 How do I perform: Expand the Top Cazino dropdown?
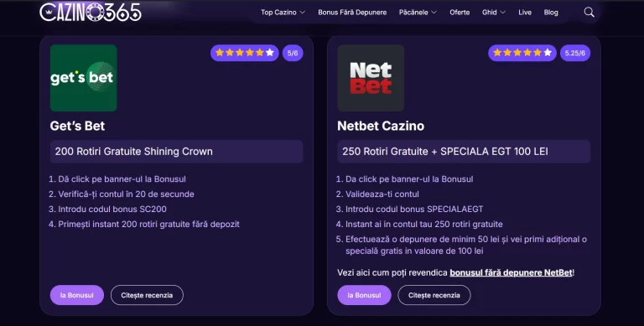click(283, 13)
